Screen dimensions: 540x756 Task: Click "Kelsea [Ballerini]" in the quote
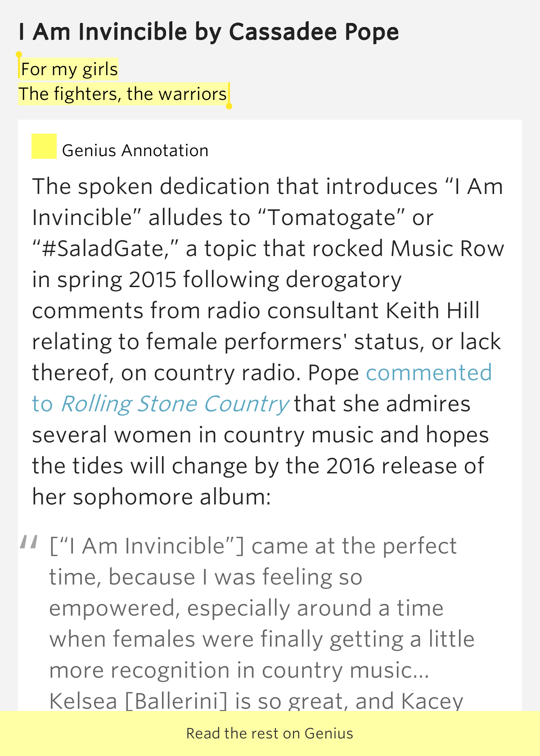tap(139, 702)
